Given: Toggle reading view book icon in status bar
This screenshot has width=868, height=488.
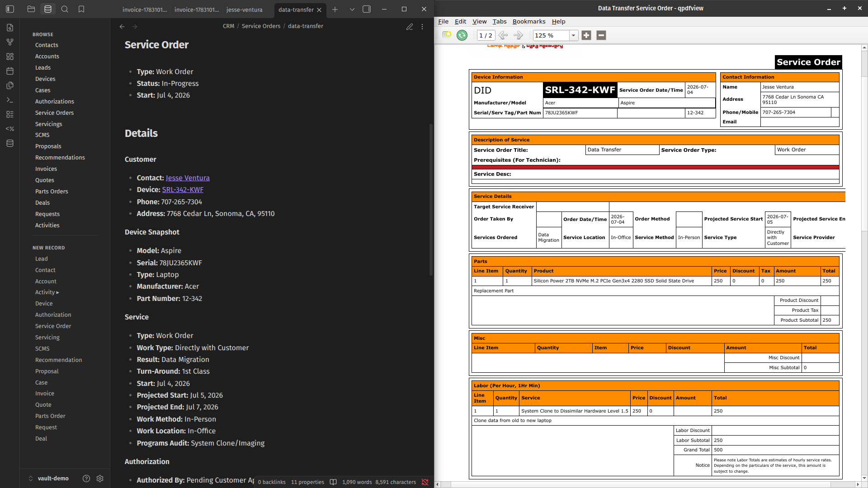Looking at the screenshot, I should (x=333, y=482).
